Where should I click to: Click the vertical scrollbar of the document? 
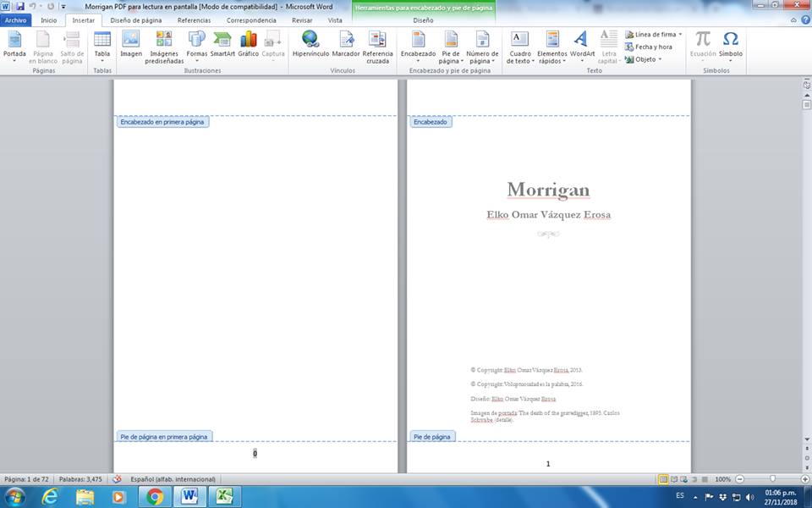coord(806,254)
